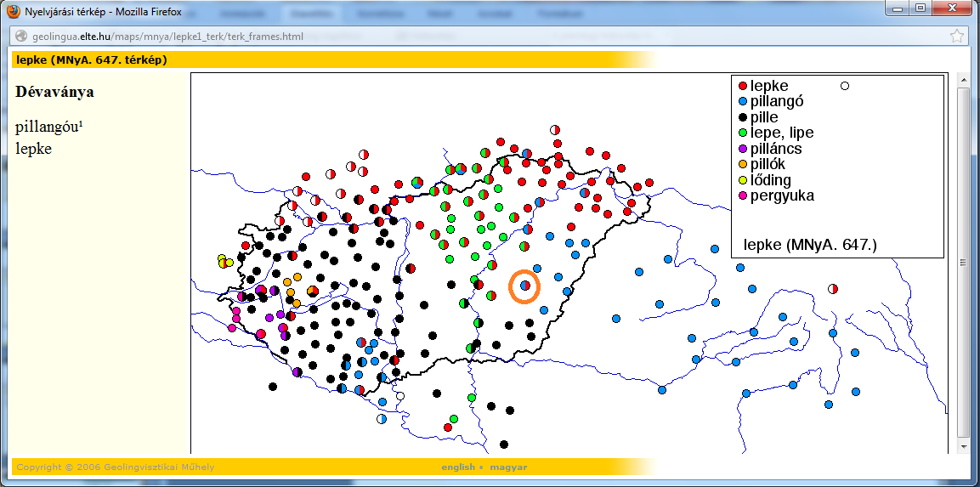This screenshot has height=487, width=980.
Task: Pick the black pille legend dot
Action: (x=742, y=117)
